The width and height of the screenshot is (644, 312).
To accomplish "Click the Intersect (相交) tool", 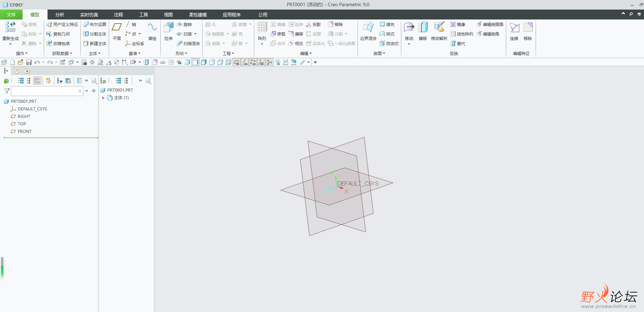I will click(296, 44).
